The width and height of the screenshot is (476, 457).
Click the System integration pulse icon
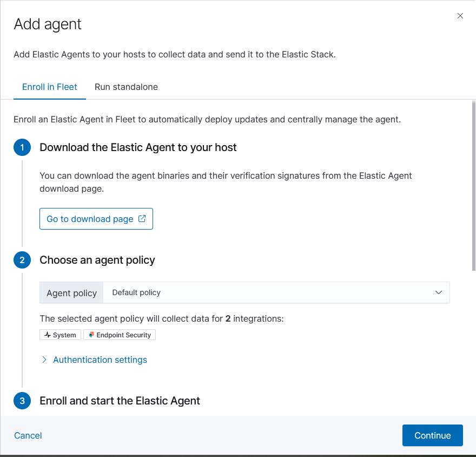(48, 335)
